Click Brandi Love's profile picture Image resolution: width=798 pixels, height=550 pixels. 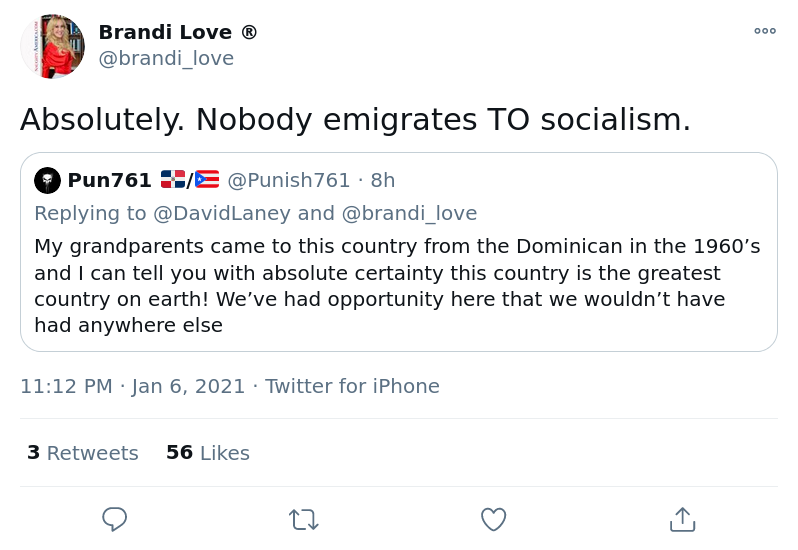tap(53, 46)
